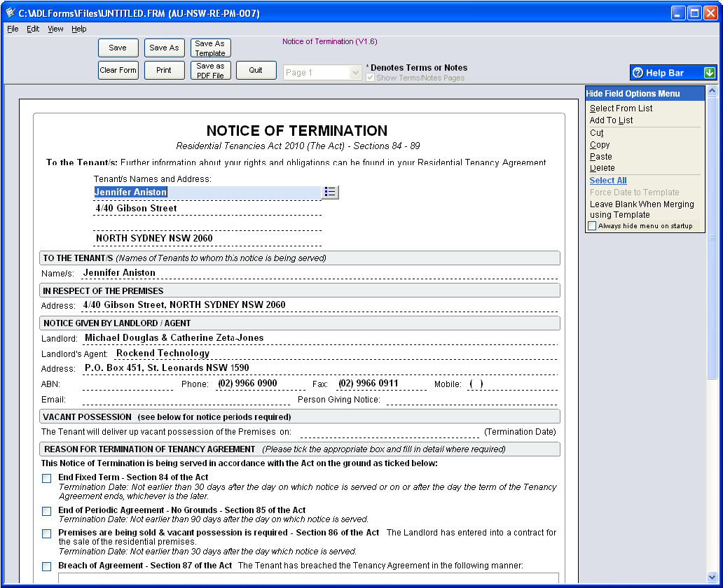The image size is (723, 588).
Task: Open the Page 1 dropdown
Action: tap(355, 73)
